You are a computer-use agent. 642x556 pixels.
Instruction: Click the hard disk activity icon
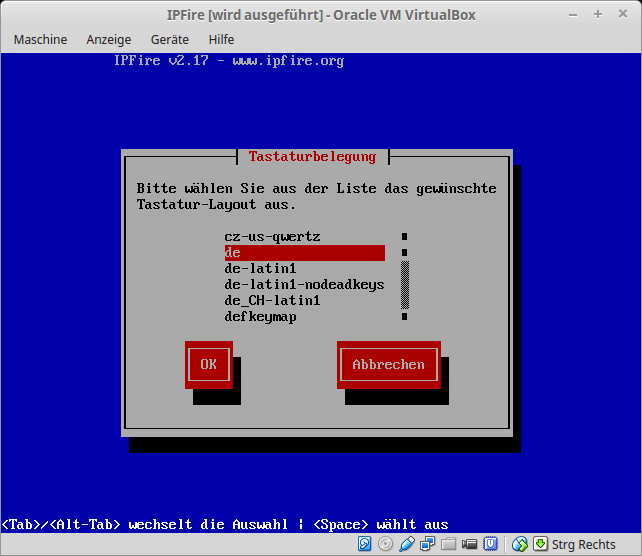364,544
